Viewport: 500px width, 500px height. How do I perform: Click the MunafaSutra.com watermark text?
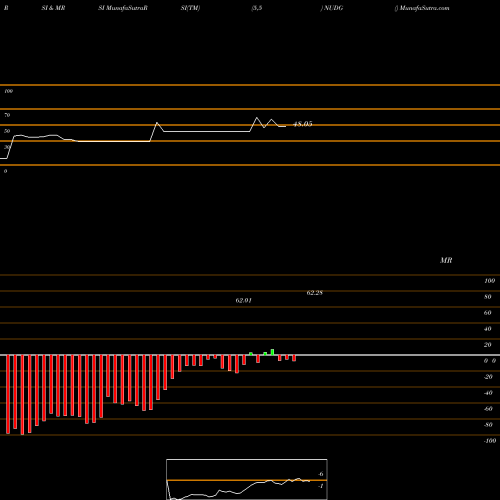424,8
